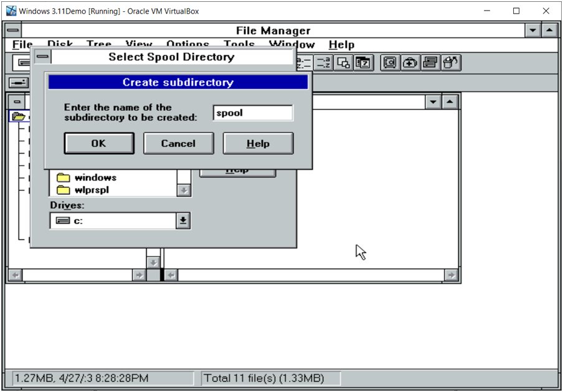Click the VirtualBox window title icon
Screen dimensions: 563x392
(x=11, y=11)
